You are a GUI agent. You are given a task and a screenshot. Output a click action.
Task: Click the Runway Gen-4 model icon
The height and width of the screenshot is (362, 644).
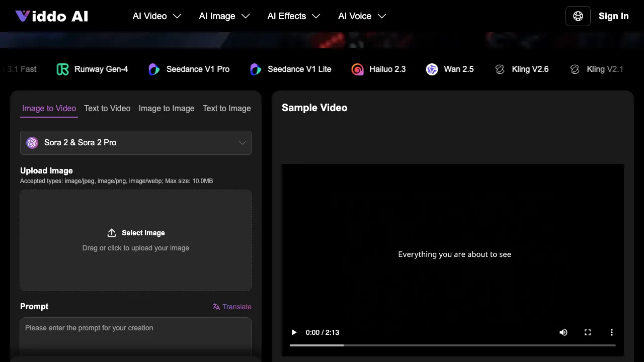[x=62, y=69]
